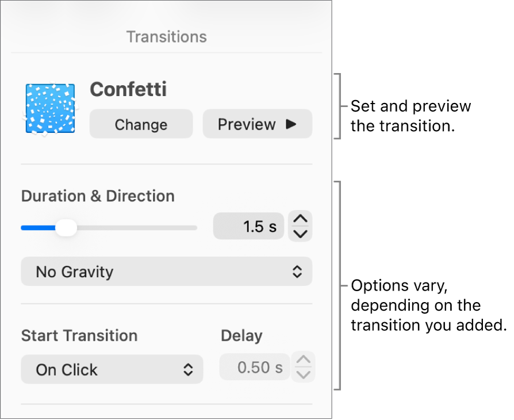514x420 pixels.
Task: Click the 0.50 s delay field
Action: (255, 366)
